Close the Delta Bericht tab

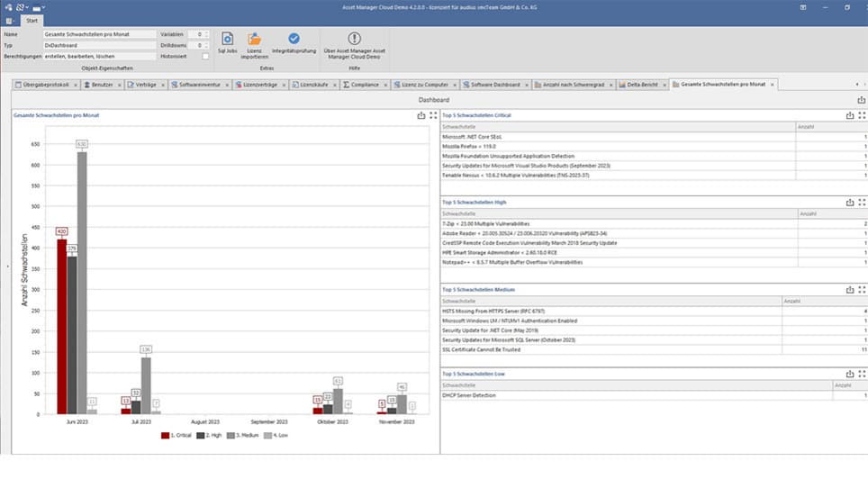coord(665,86)
